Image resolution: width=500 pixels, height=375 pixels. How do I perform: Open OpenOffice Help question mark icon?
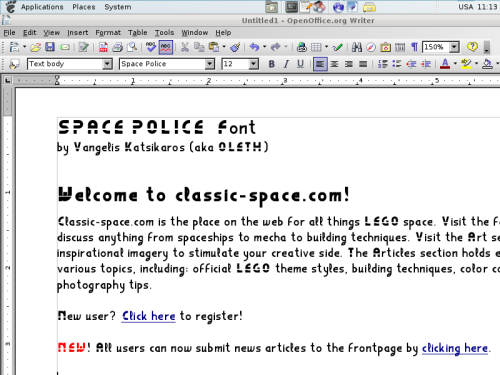coord(472,47)
